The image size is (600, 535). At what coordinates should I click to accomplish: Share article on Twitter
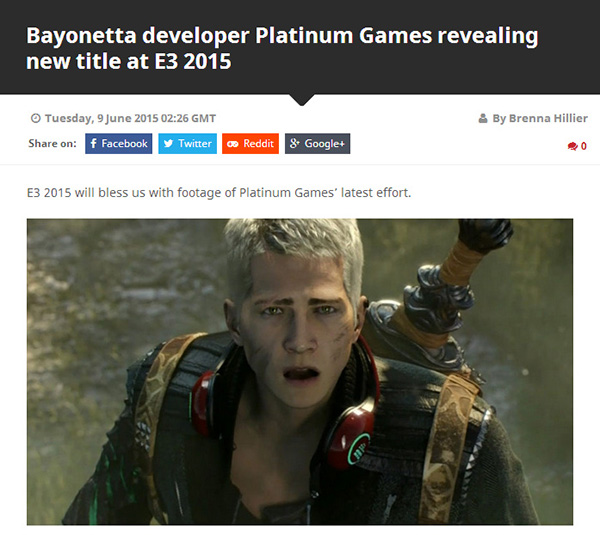click(188, 144)
